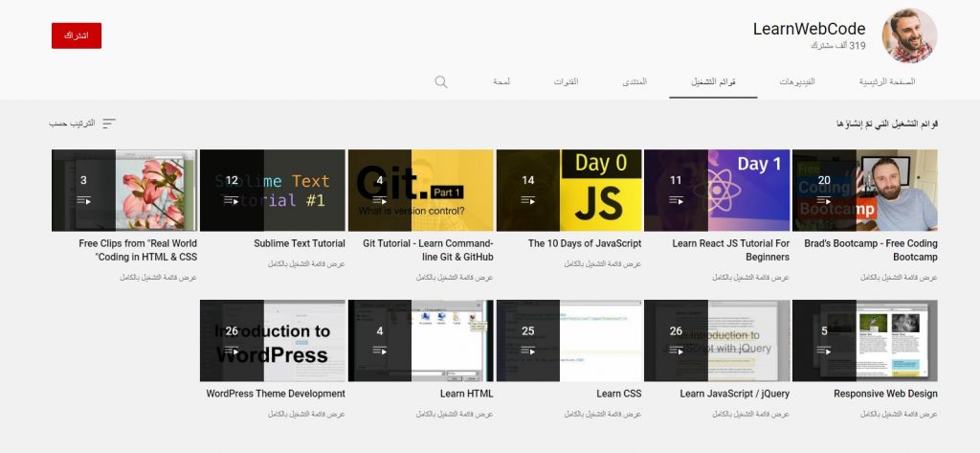This screenshot has height=453, width=980.
Task: View full playlist link under Sublime Text Tutorial
Action: coord(306,264)
